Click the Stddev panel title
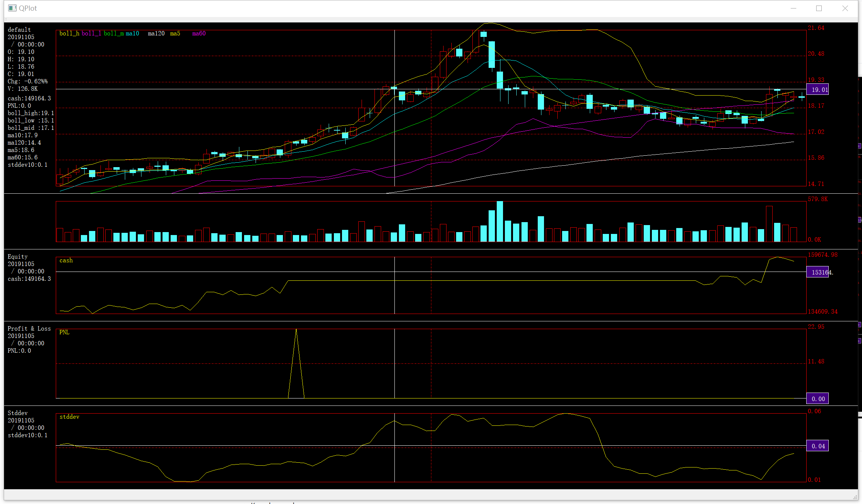 pos(18,413)
